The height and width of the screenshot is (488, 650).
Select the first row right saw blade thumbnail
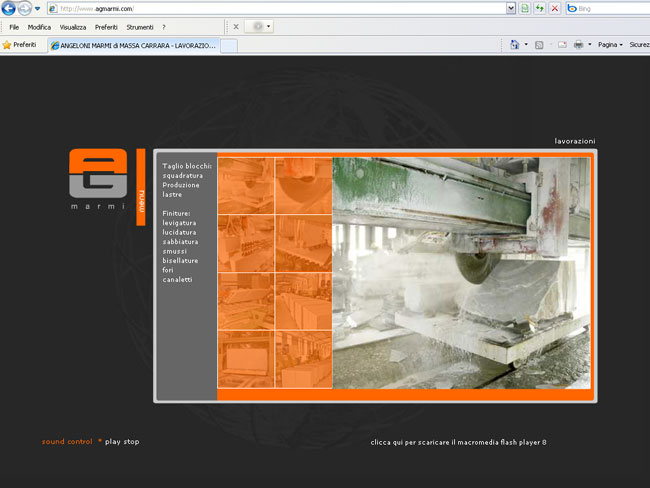tap(303, 186)
